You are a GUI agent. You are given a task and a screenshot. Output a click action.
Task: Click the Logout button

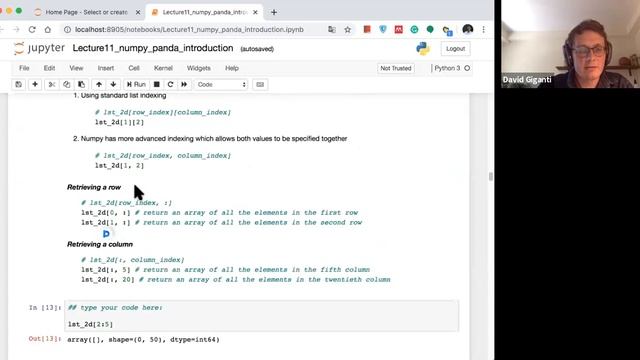(x=456, y=49)
